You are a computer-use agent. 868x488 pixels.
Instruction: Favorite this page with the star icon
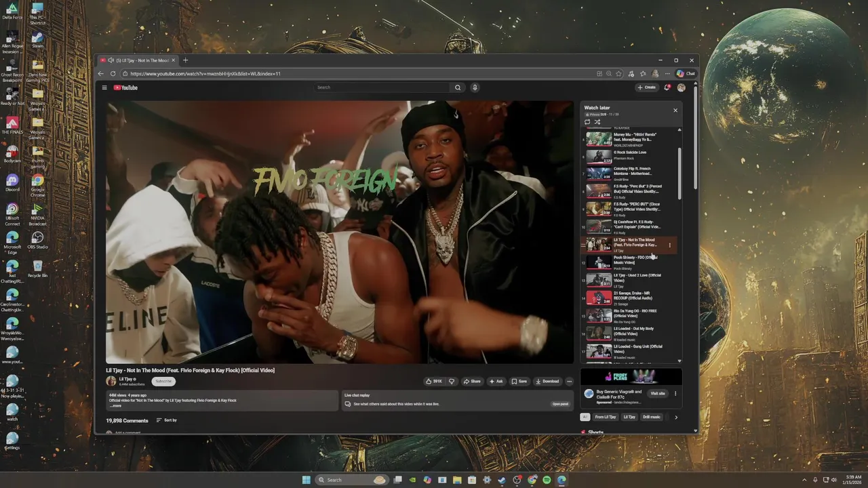[619, 73]
